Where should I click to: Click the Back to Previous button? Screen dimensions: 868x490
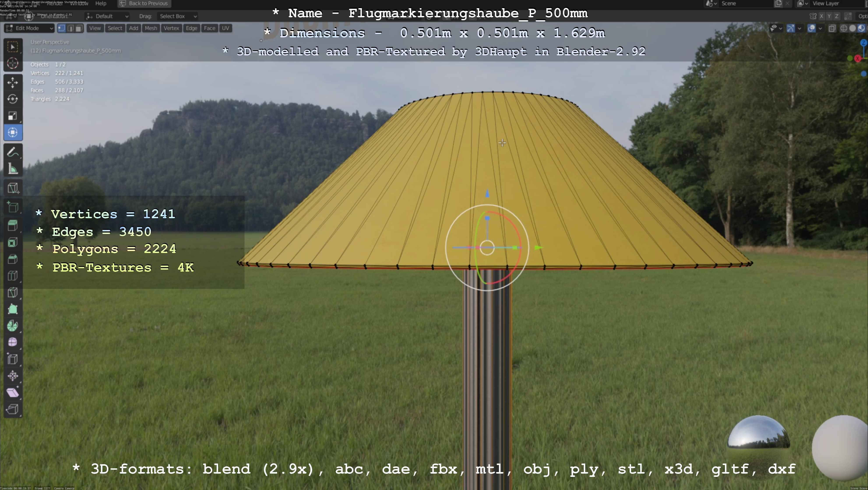[x=144, y=3]
